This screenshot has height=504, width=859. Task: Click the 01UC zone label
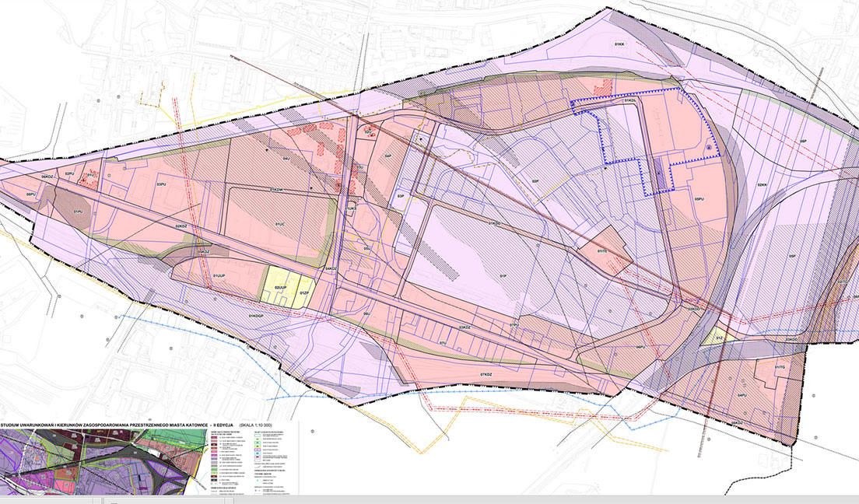(278, 224)
